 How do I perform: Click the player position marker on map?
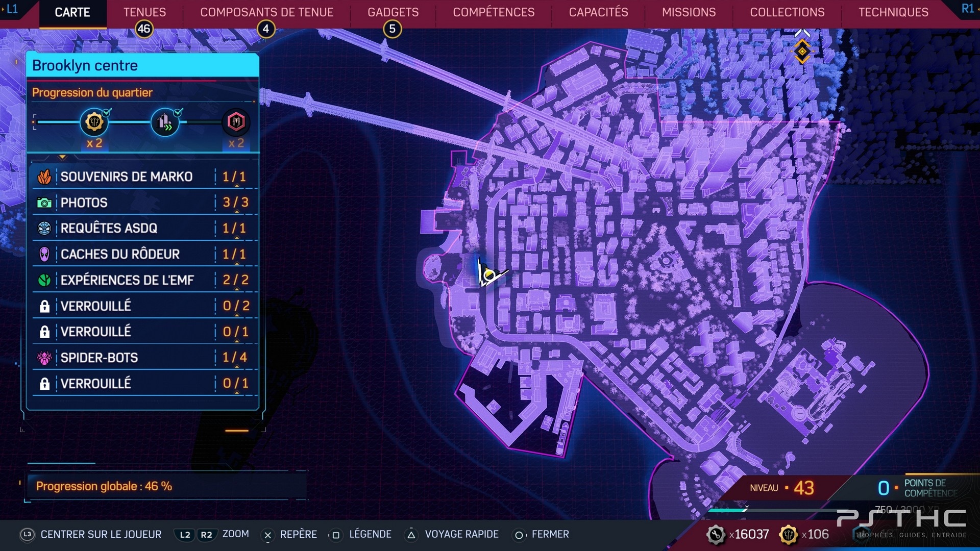click(x=489, y=275)
